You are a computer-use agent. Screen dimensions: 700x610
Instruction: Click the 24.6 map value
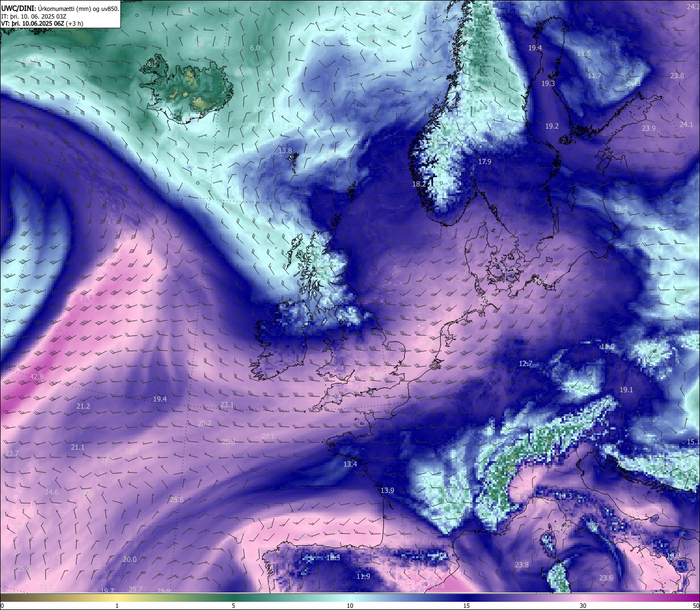51,492
